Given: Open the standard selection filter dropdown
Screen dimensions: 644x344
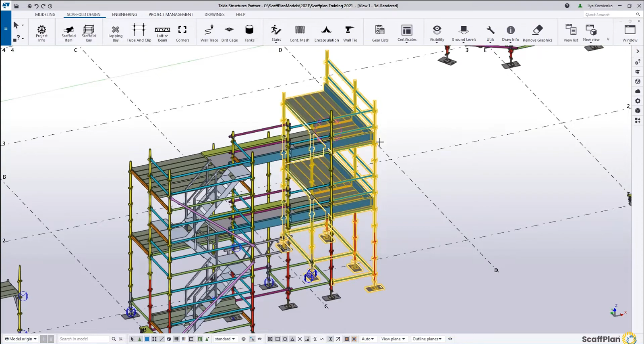Looking at the screenshot, I should tap(225, 339).
